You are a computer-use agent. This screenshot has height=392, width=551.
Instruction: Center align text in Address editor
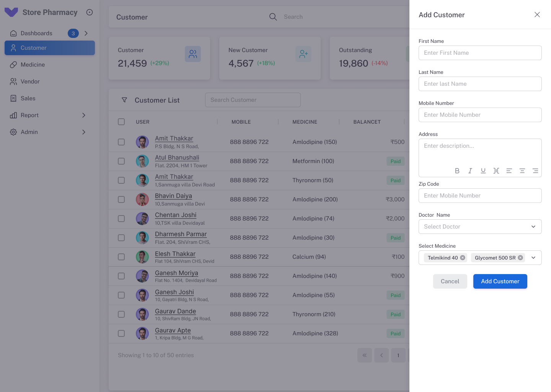522,171
